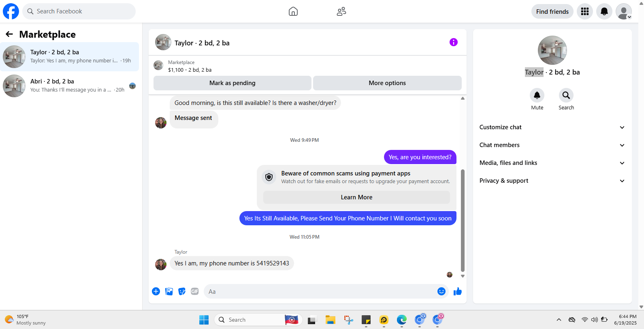
Task: Search in conversation using magnifier icon
Action: point(566,95)
